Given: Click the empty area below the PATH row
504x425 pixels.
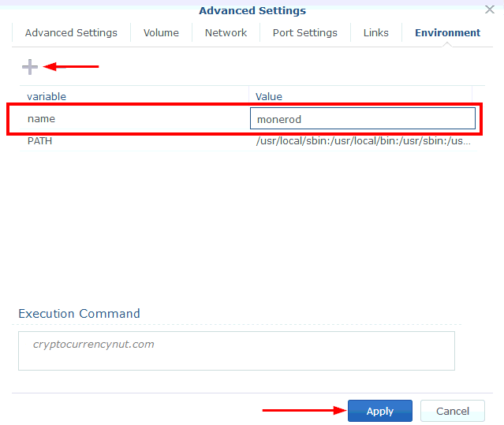Looking at the screenshot, I should point(245,221).
